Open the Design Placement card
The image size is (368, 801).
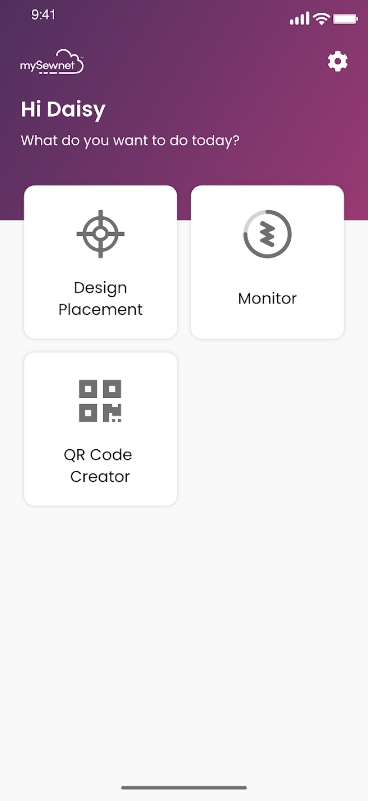coord(101,262)
